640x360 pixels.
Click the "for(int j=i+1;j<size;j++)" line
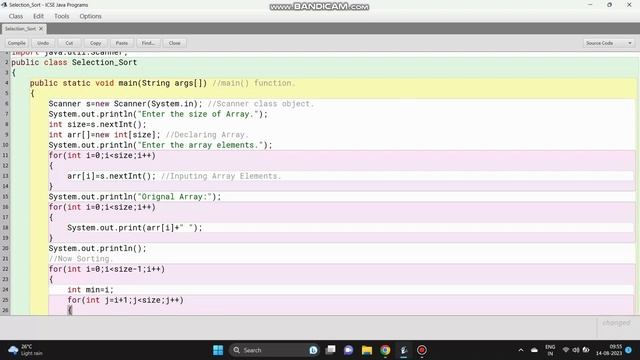(x=125, y=300)
